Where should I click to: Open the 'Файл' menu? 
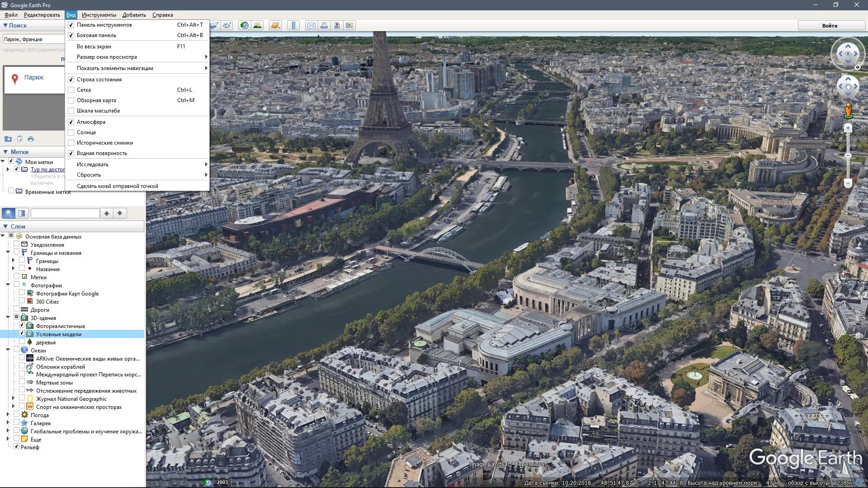[x=11, y=15]
